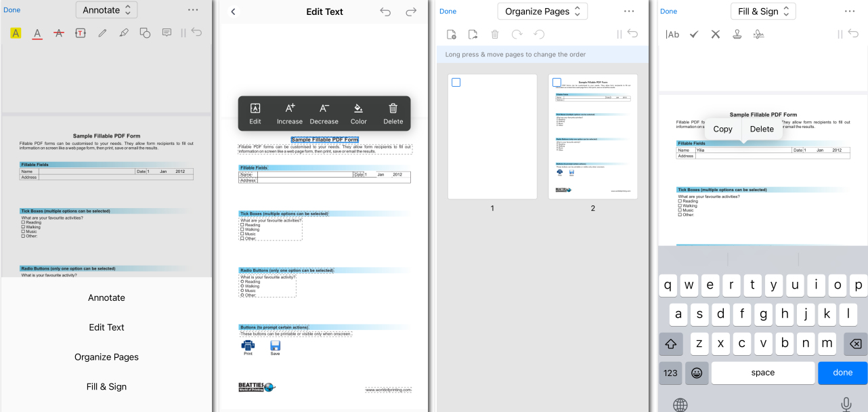Open the Color picker in the text popup
The height and width of the screenshot is (412, 868).
point(358,113)
